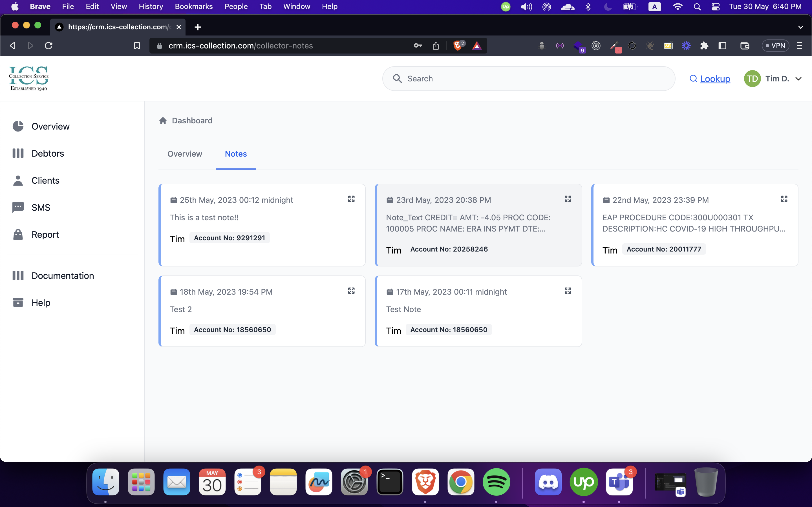Open the Report sidebar item
Image resolution: width=812 pixels, height=507 pixels.
45,234
